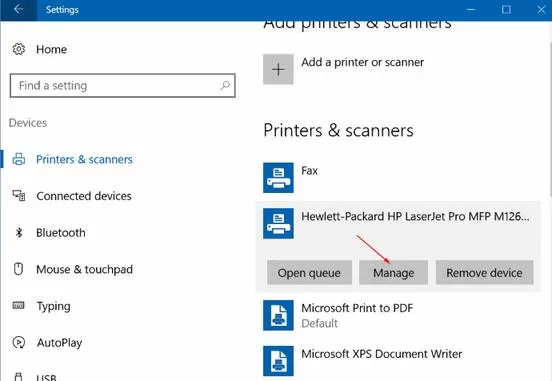Open the AutoPlay settings section

point(59,343)
